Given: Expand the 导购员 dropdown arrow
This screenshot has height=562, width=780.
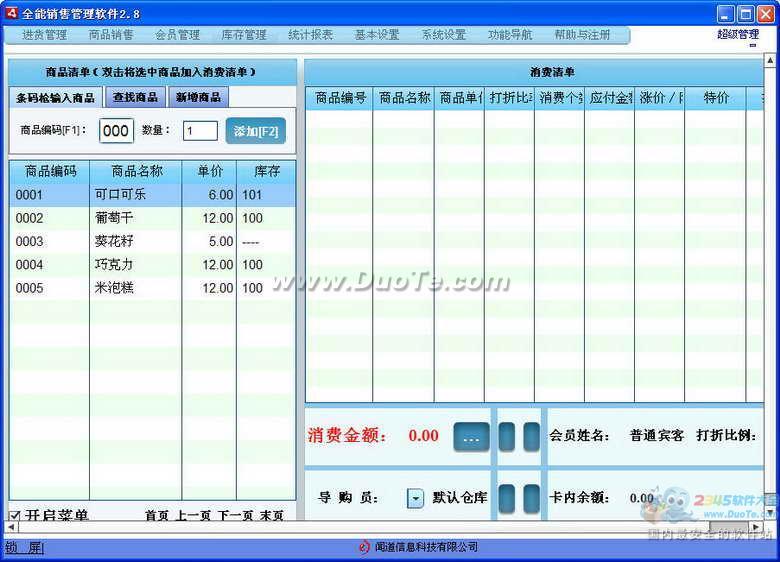Looking at the screenshot, I should (x=415, y=498).
